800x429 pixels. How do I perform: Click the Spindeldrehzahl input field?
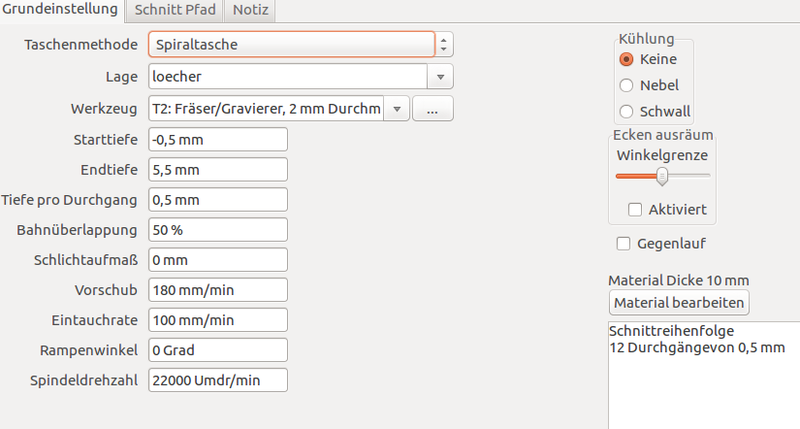218,380
